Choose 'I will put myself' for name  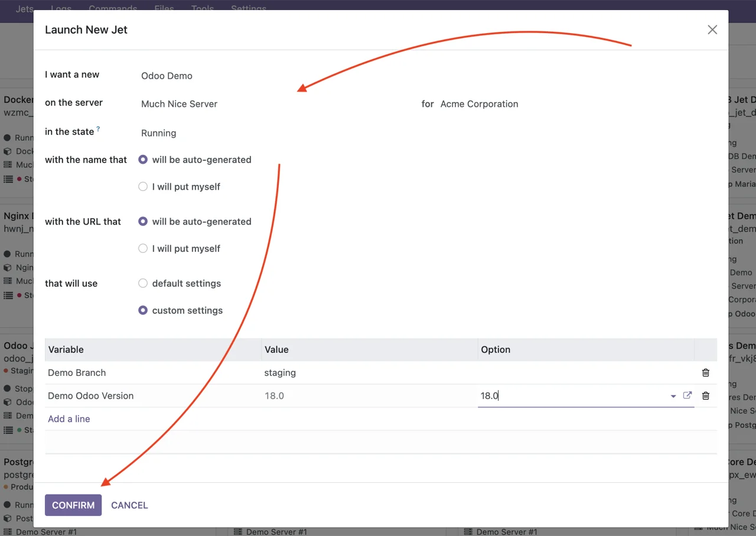(143, 187)
